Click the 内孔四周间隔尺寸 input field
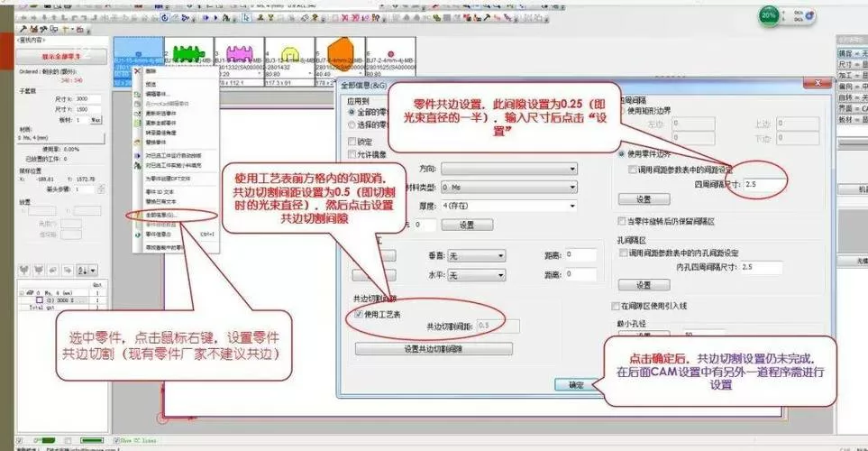 point(761,267)
